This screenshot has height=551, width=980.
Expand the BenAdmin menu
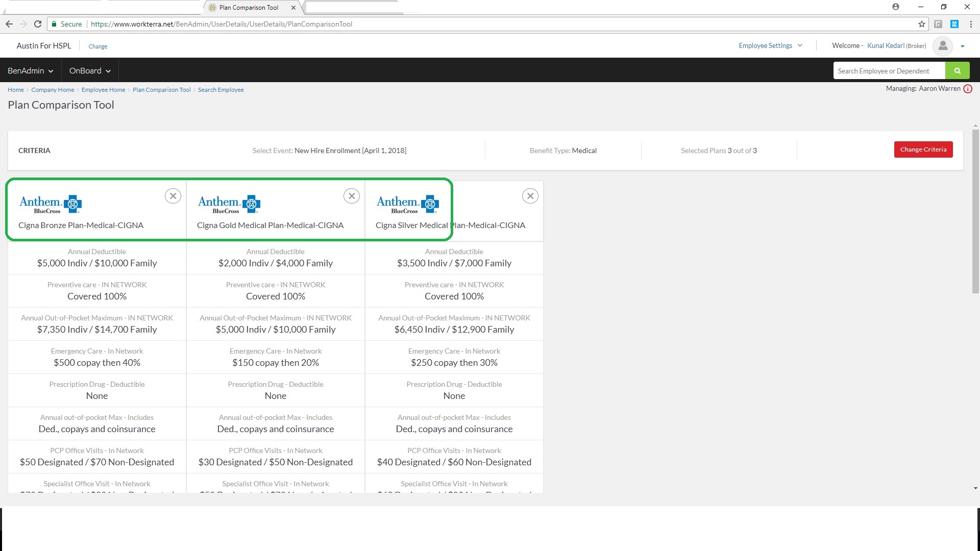[x=31, y=71]
